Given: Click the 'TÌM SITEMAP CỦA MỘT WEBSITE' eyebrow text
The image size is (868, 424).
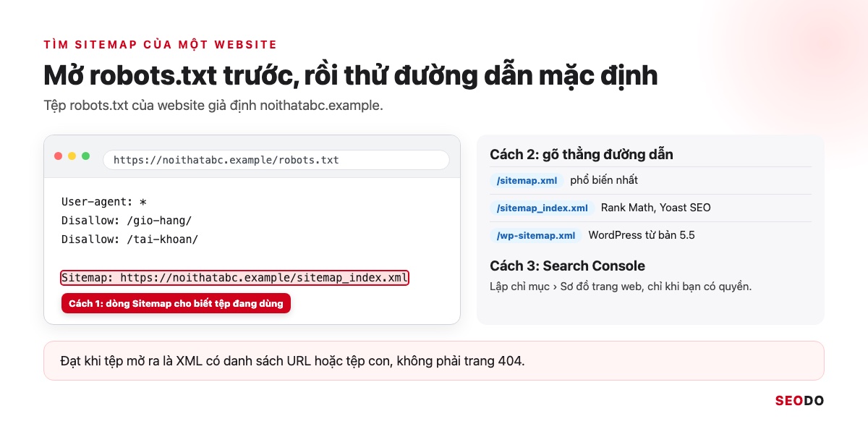Looking at the screenshot, I should [160, 45].
